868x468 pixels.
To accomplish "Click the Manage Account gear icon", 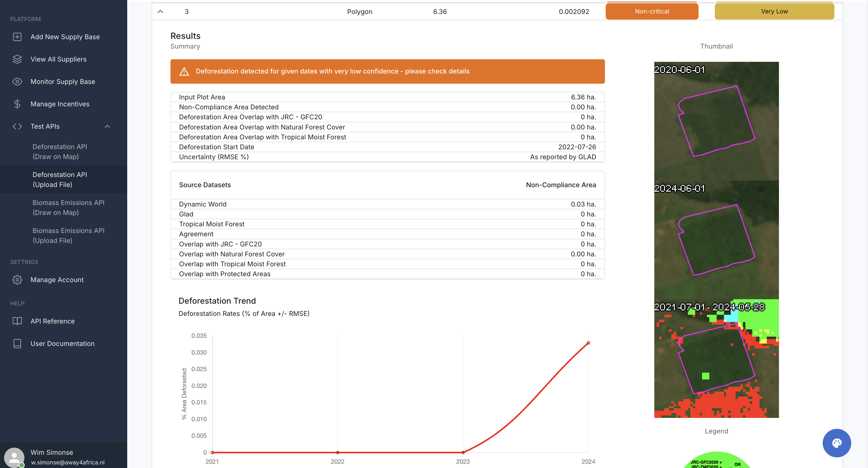I will click(17, 280).
